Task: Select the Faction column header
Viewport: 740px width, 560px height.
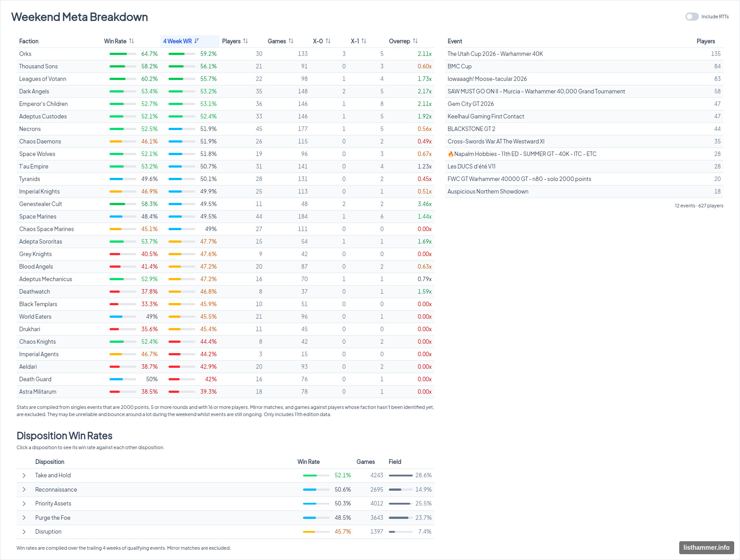Action: coord(29,41)
